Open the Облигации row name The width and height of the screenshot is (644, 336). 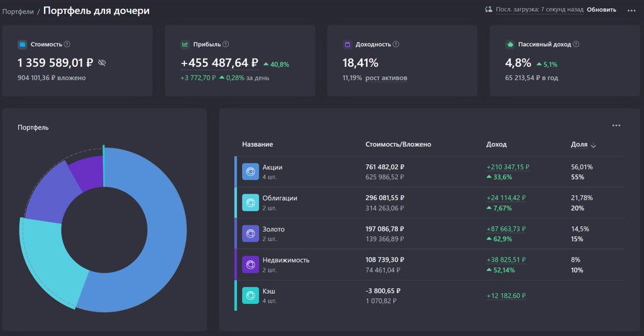point(280,198)
